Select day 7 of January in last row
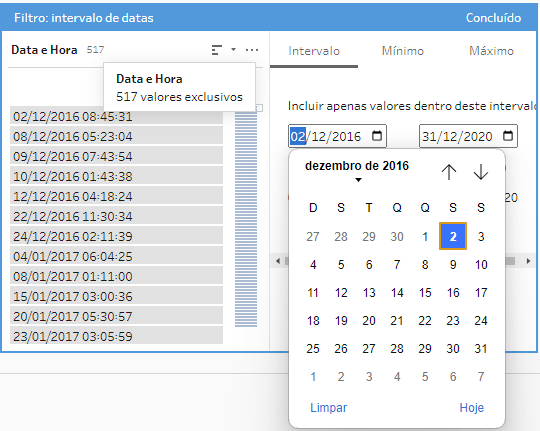 (x=481, y=376)
